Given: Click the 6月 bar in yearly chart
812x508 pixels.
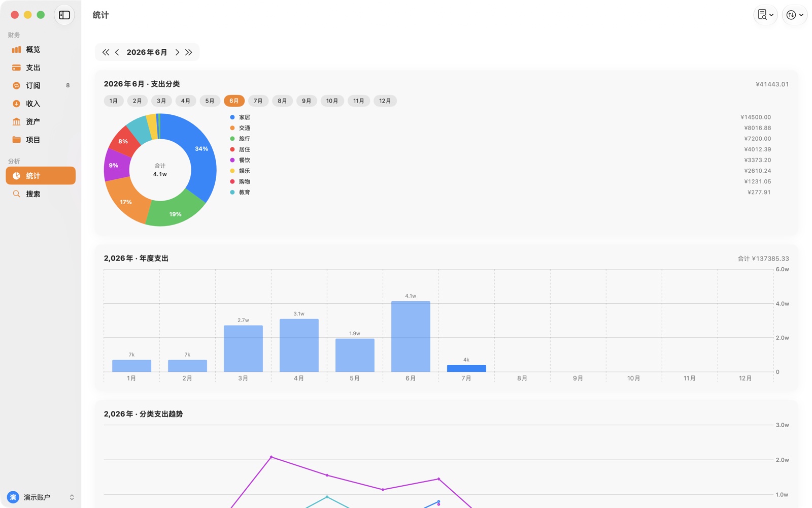Looking at the screenshot, I should (411, 336).
